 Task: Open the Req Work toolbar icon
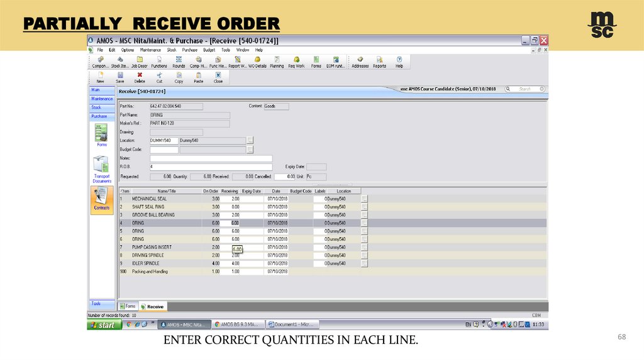tap(297, 62)
